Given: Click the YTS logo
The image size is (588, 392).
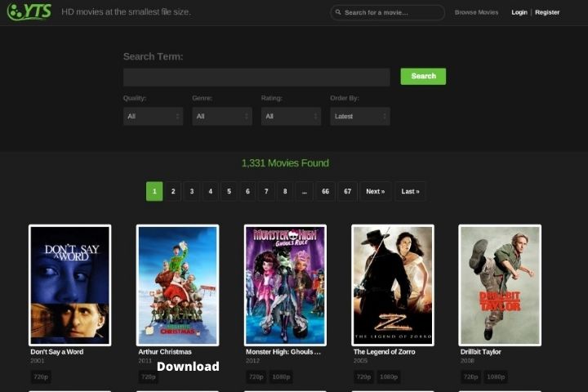Looking at the screenshot, I should [29, 11].
